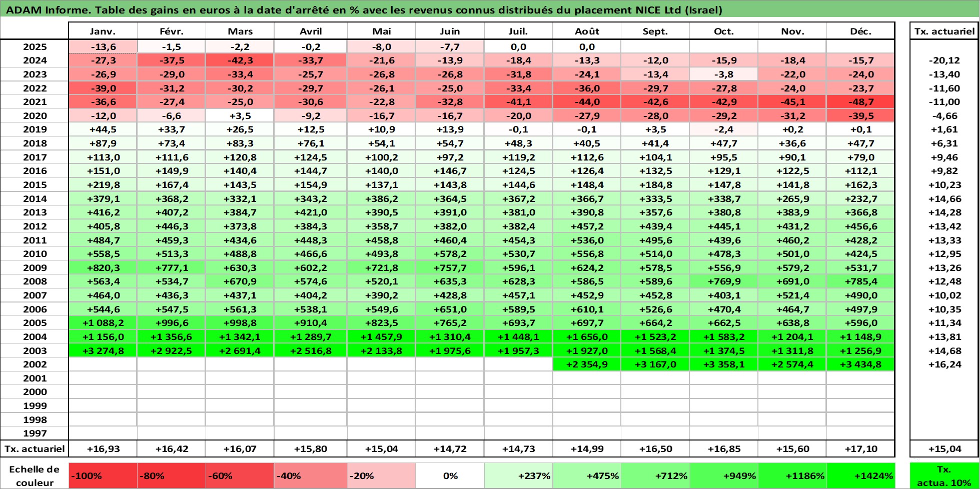Screen dimensions: 980x489
Task: Click the -60% color scale swatch
Action: (240, 475)
